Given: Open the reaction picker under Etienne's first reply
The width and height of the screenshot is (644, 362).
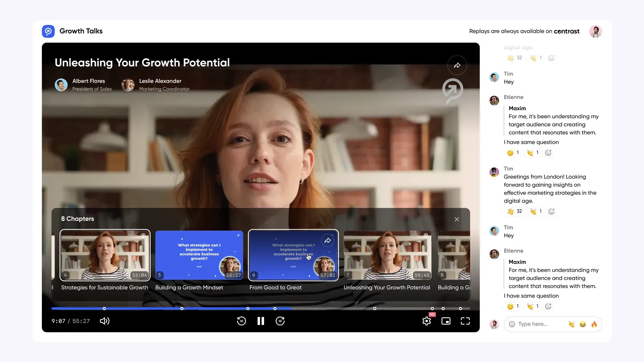Looking at the screenshot, I should pos(548,153).
